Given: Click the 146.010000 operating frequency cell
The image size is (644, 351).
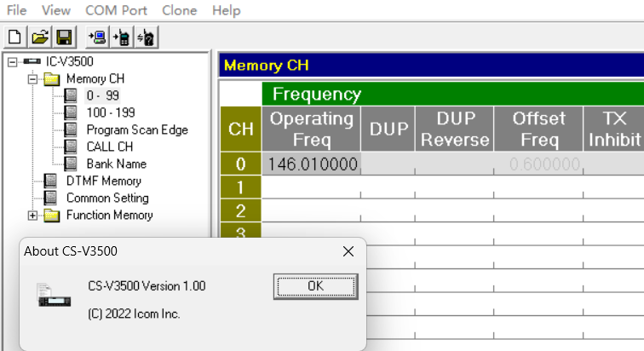Looking at the screenshot, I should [x=311, y=164].
